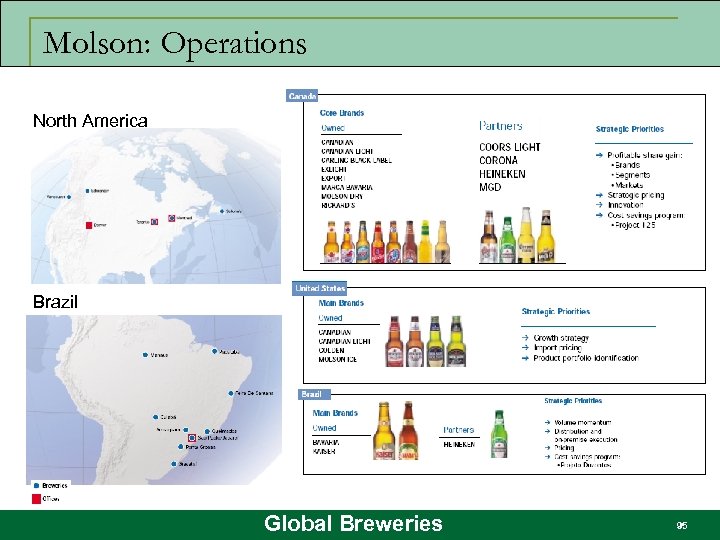Viewport: 720px width, 540px height.
Task: Click the 'Global Breweries' footer title
Action: (353, 523)
